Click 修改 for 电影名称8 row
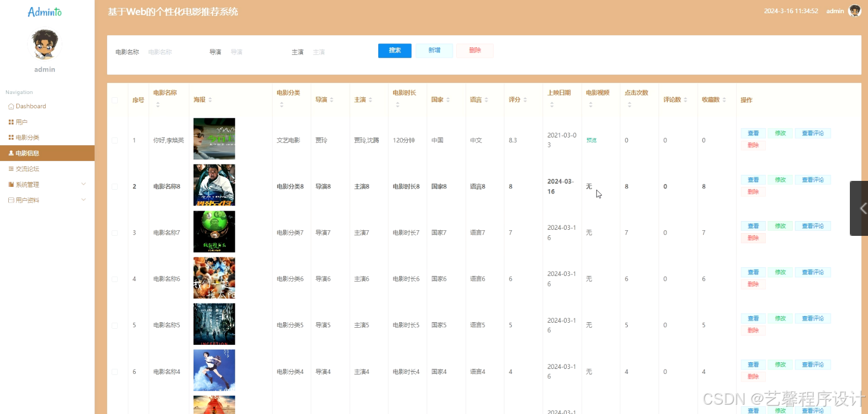 tap(780, 180)
